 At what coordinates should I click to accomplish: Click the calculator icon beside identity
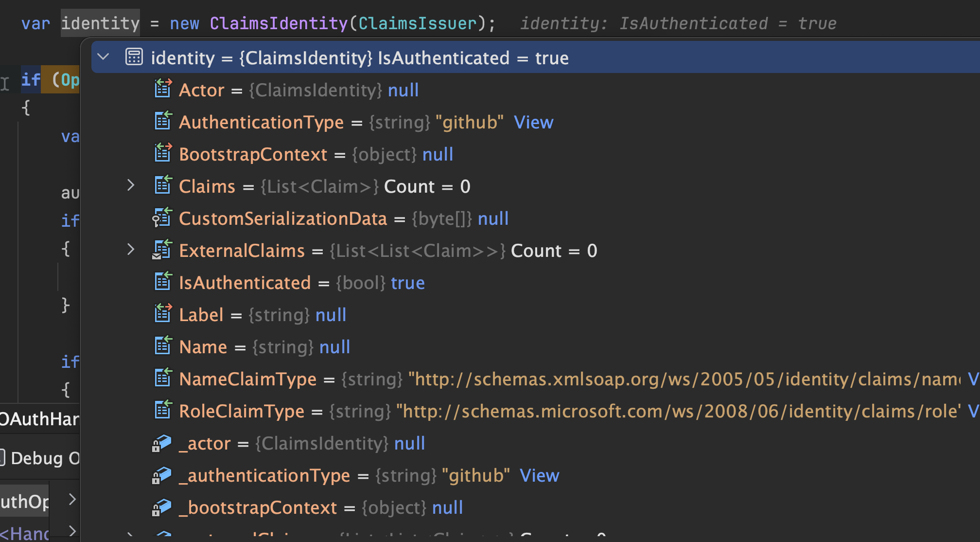(134, 57)
